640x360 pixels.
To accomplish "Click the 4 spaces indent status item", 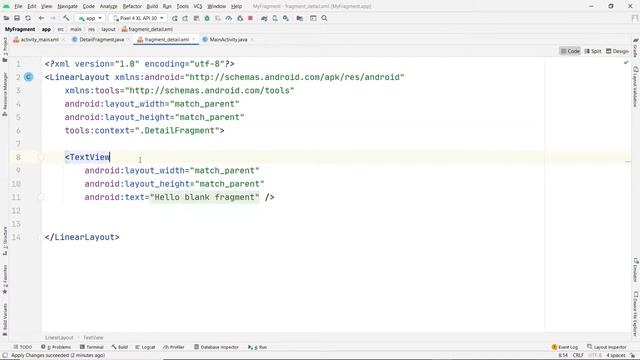I will click(616, 355).
